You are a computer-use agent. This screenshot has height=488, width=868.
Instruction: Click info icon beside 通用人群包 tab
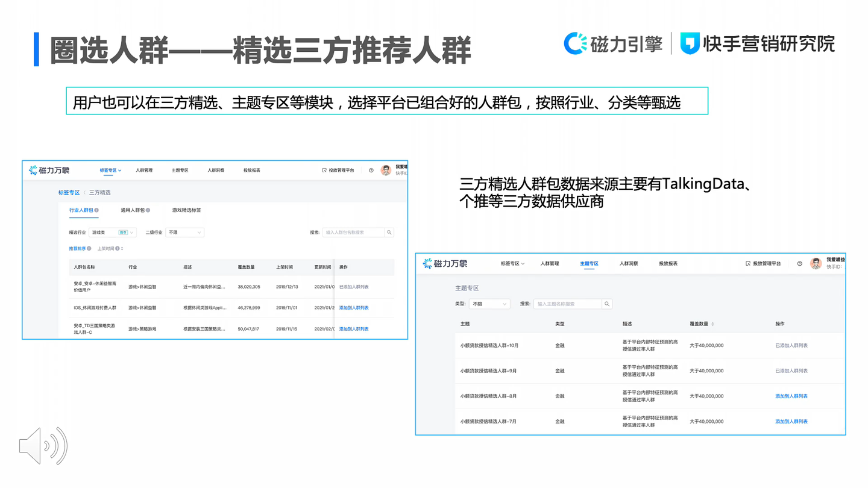point(148,210)
